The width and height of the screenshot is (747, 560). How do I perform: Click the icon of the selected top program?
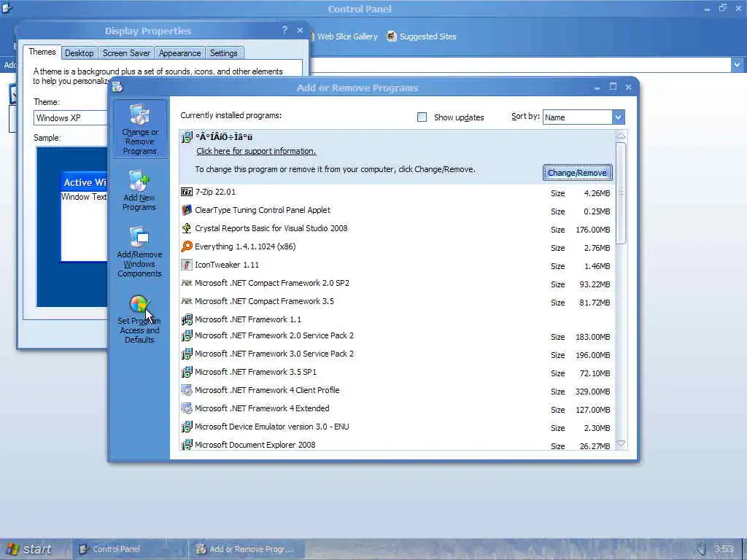(187, 138)
